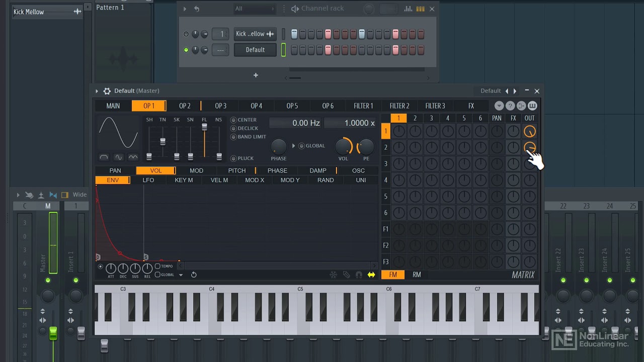This screenshot has width=644, height=362.
Task: Toggle the envelope enable dot
Action: click(x=100, y=266)
